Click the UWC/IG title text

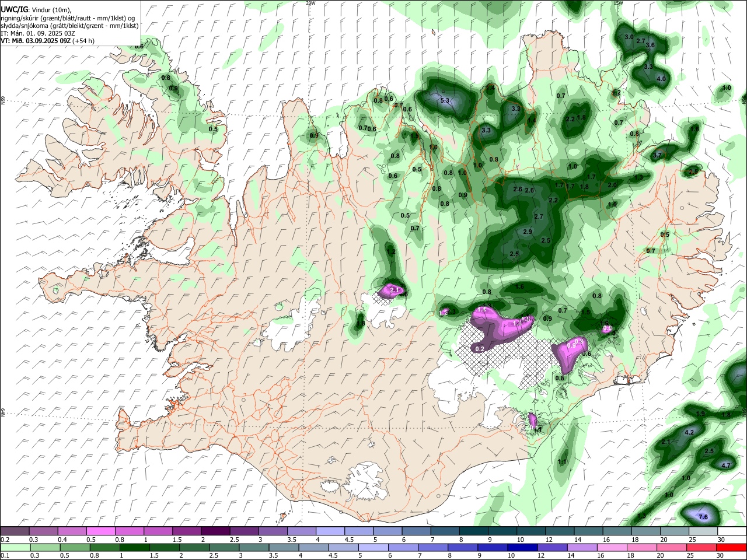click(x=14, y=10)
